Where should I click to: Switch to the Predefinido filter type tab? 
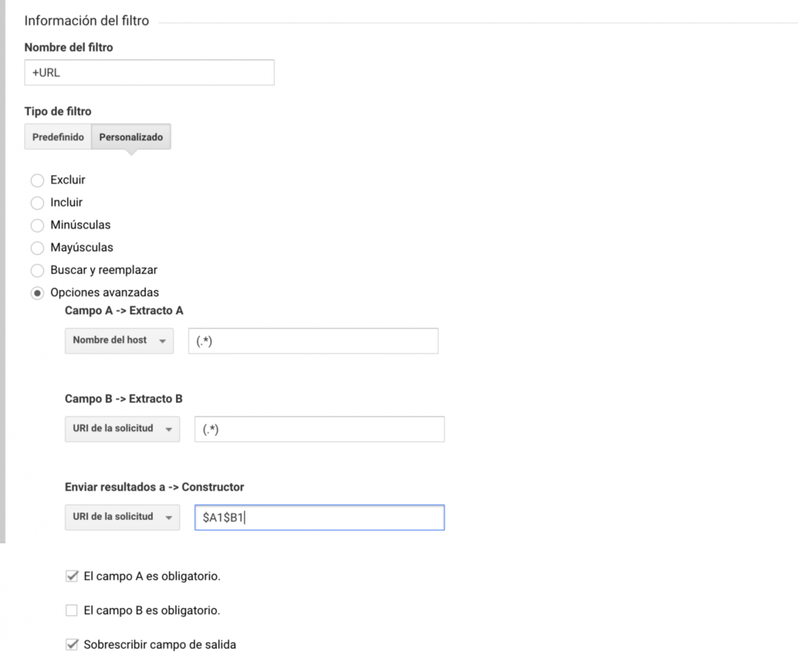tap(58, 137)
